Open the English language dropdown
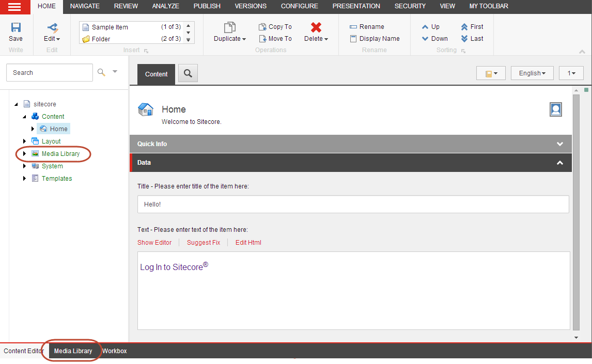Image resolution: width=592 pixels, height=364 pixels. [532, 73]
